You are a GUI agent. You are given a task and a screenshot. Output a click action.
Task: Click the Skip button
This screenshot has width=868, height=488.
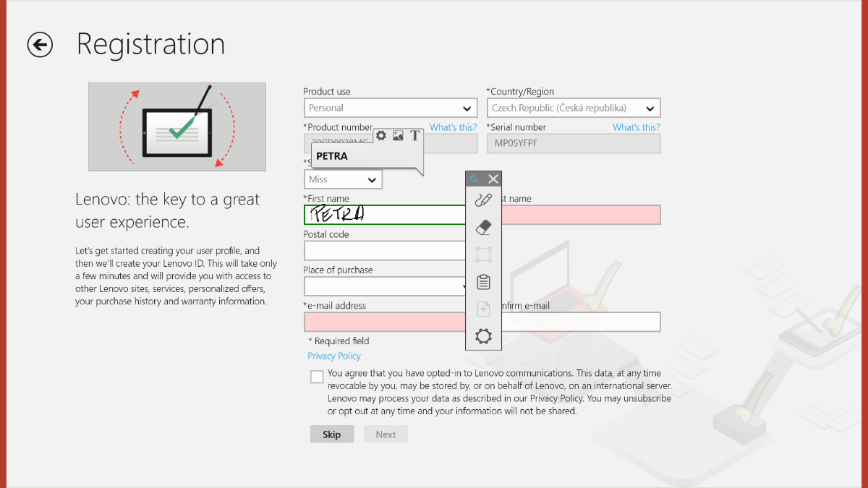pyautogui.click(x=332, y=435)
